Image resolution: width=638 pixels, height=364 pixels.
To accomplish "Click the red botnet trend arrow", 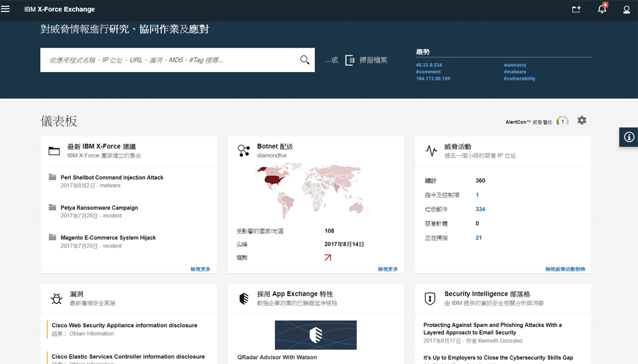I will click(x=327, y=258).
